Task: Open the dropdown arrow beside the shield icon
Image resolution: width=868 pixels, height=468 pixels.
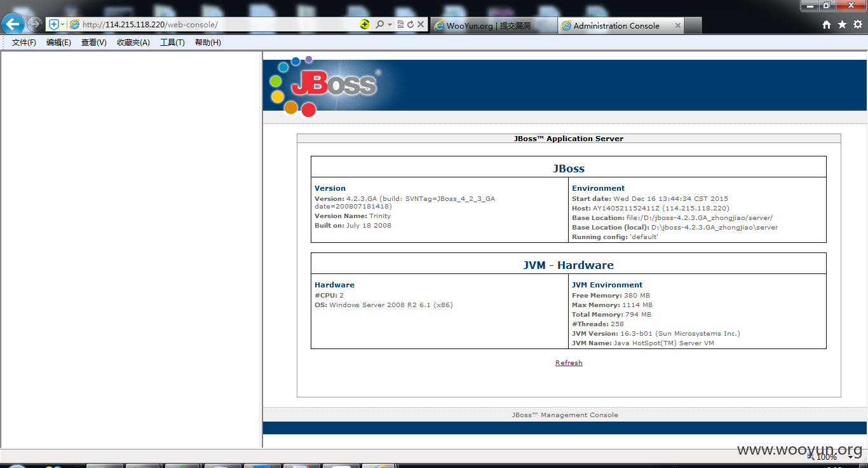Action: [x=63, y=24]
